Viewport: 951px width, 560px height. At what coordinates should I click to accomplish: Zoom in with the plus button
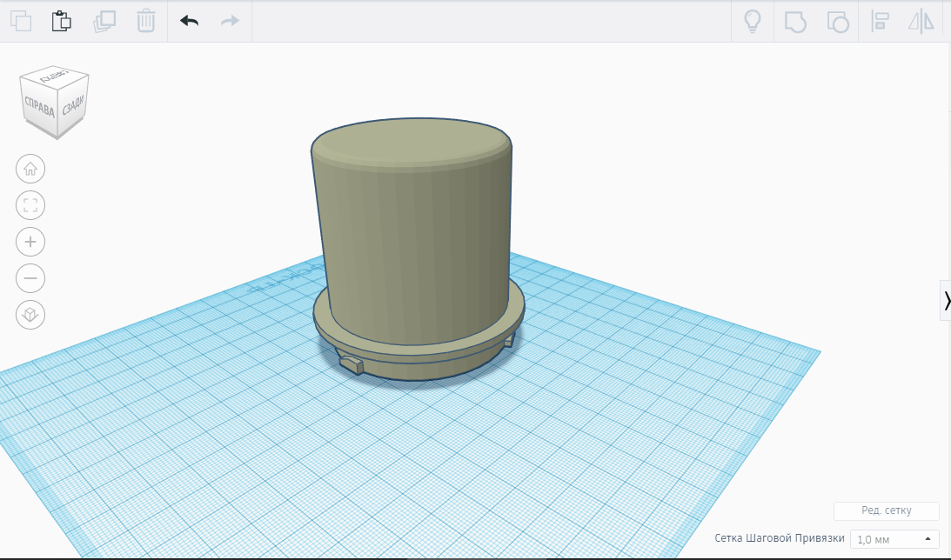pyautogui.click(x=30, y=242)
